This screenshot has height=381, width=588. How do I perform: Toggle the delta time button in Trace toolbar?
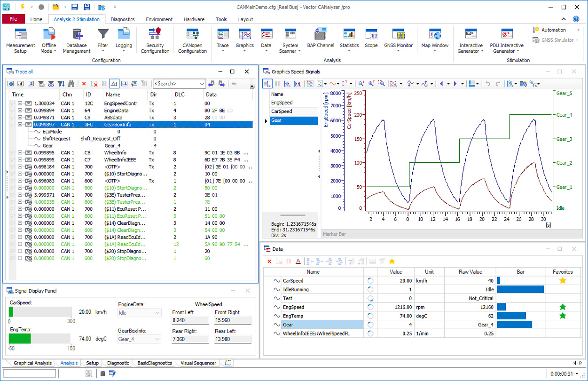coord(114,84)
